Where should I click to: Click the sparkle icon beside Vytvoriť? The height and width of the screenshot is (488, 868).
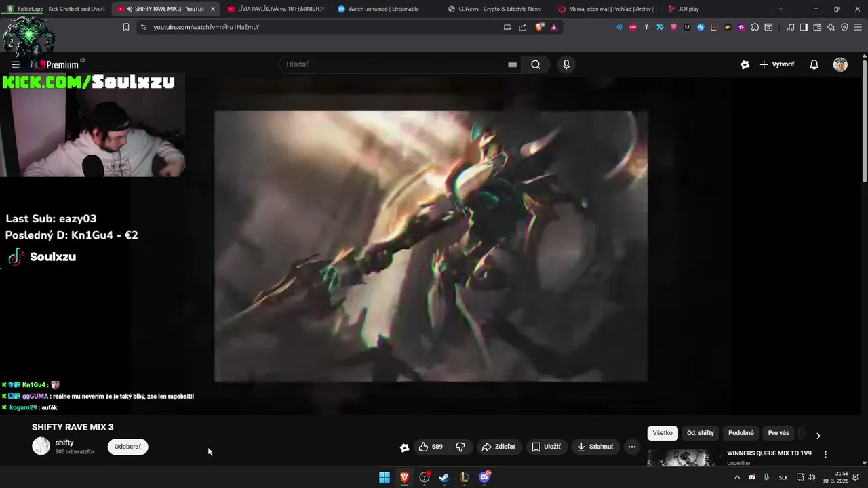745,64
